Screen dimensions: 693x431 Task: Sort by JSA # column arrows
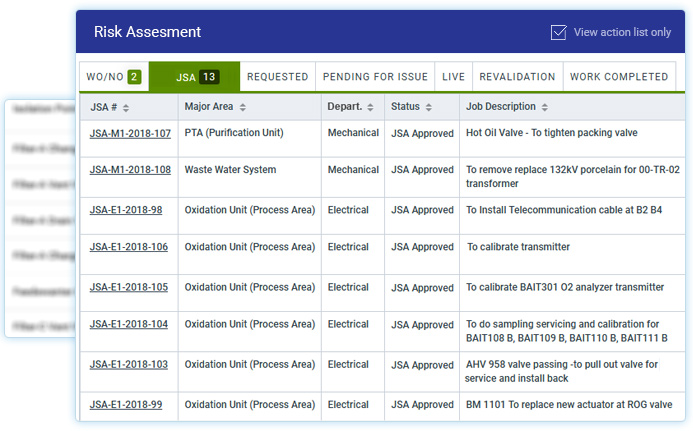click(126, 107)
